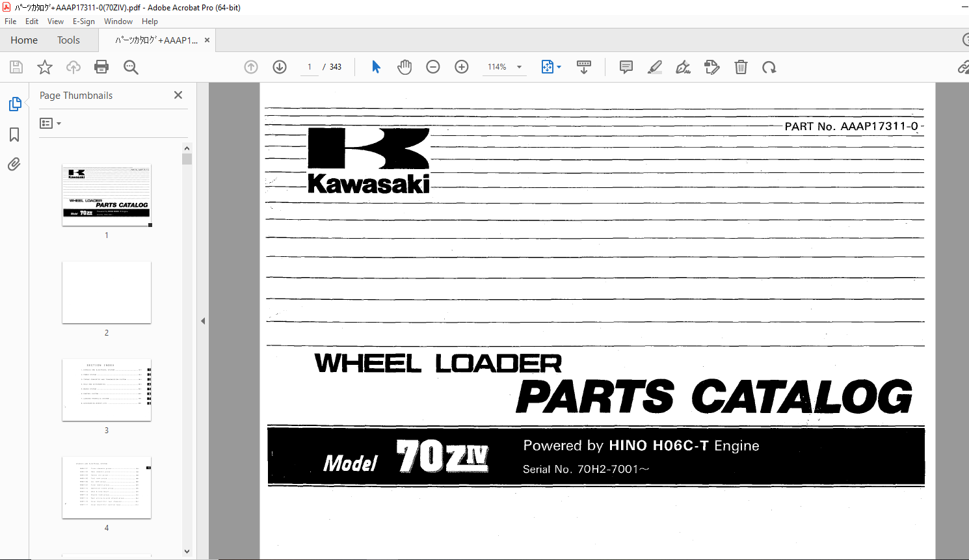Open the E-Sign menu
Viewport: 969px width, 560px height.
84,21
